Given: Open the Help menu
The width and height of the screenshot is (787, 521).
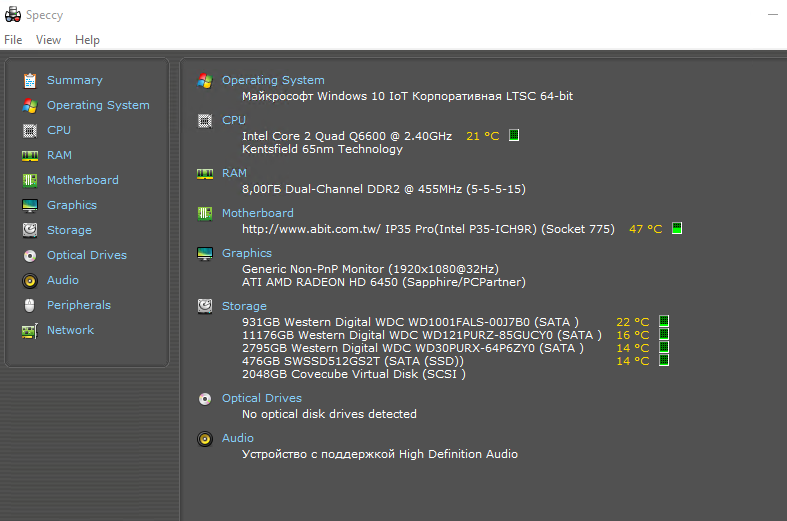Looking at the screenshot, I should [x=87, y=40].
